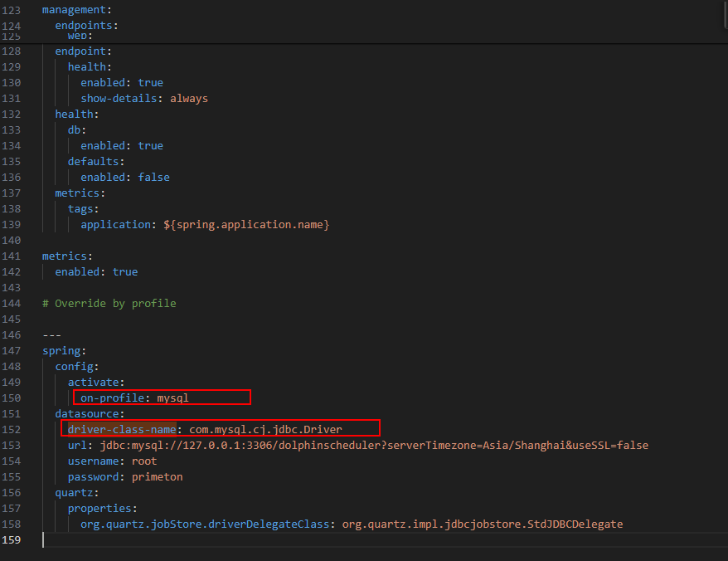Jump to sticky 'endpoints:' scope line
Viewport: 728px width, 561px height.
(x=86, y=26)
